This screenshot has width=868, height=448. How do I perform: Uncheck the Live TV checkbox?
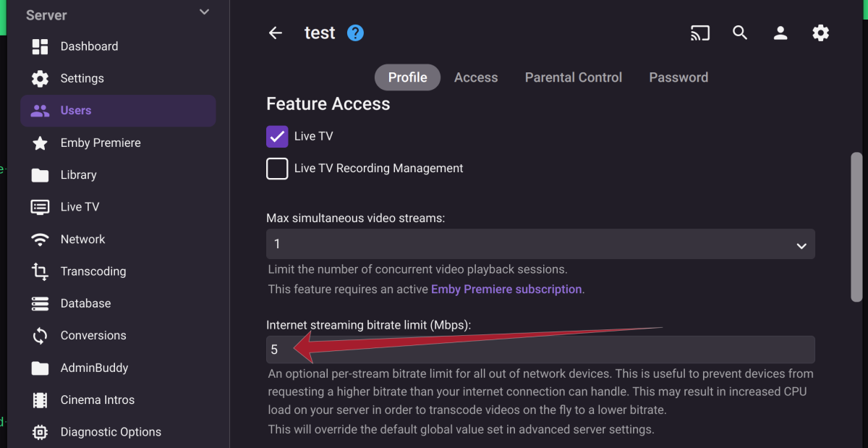click(277, 136)
